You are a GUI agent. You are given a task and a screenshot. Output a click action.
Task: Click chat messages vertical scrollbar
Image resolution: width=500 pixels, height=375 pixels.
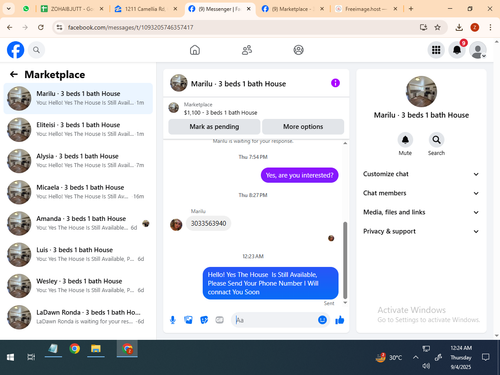point(345,260)
